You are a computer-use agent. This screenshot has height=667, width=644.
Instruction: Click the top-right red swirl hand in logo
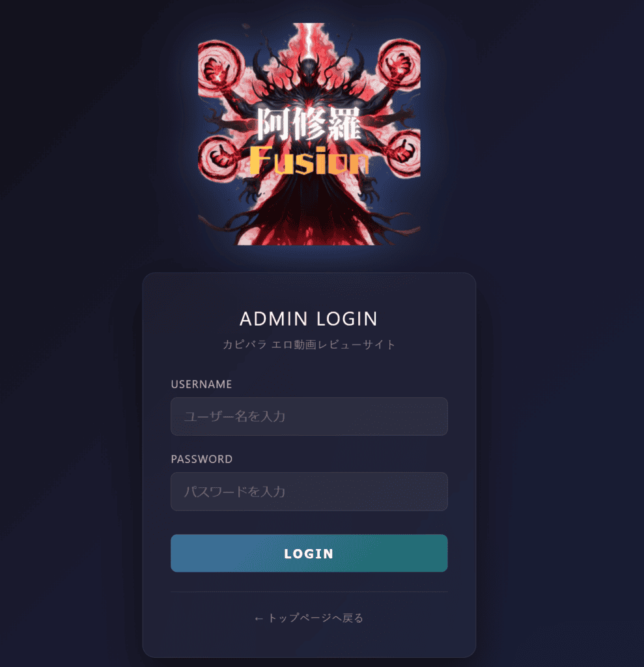coord(399,64)
